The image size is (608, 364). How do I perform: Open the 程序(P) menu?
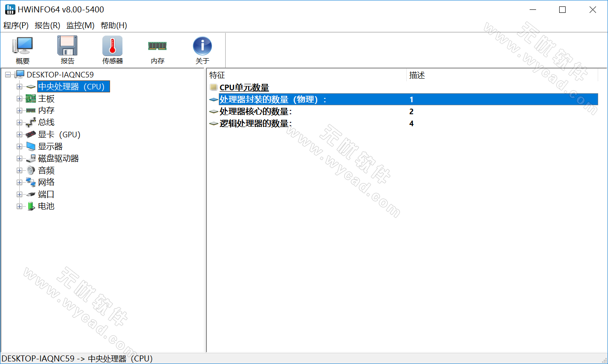click(16, 25)
